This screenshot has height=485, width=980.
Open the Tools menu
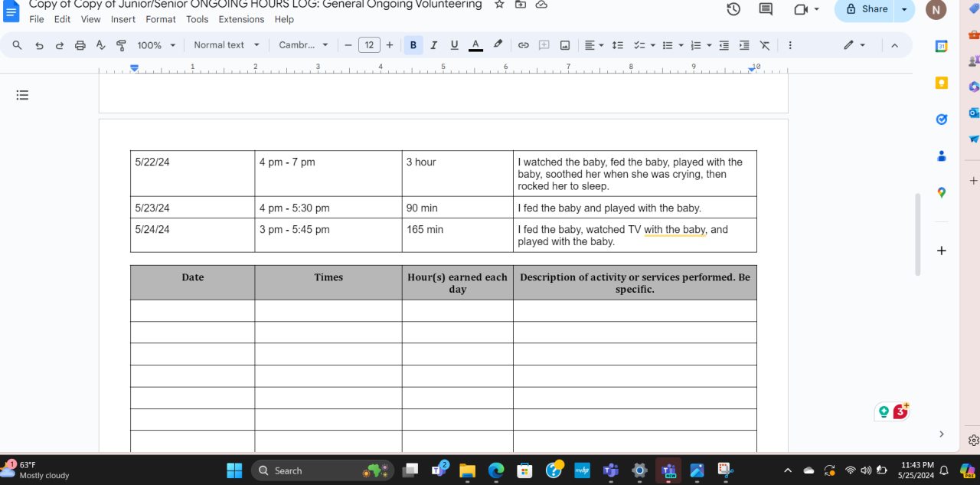pos(197,19)
